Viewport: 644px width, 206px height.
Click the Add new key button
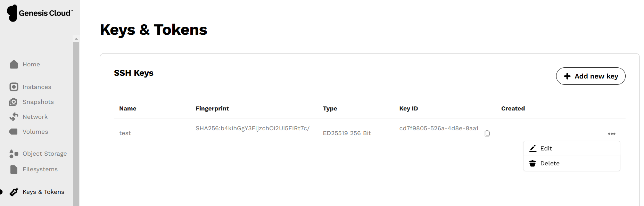pyautogui.click(x=591, y=76)
